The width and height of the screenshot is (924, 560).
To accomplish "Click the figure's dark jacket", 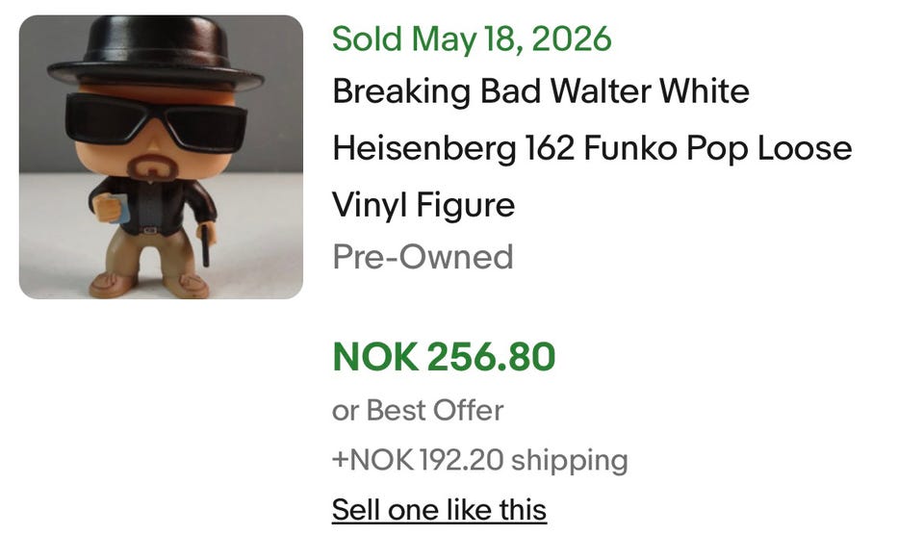I will (x=154, y=205).
